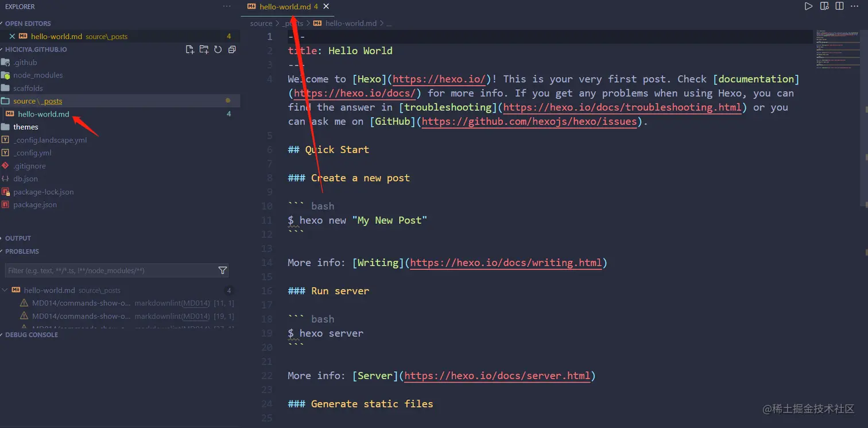This screenshot has height=428, width=868.
Task: Open the package-lock.json file
Action: point(44,192)
